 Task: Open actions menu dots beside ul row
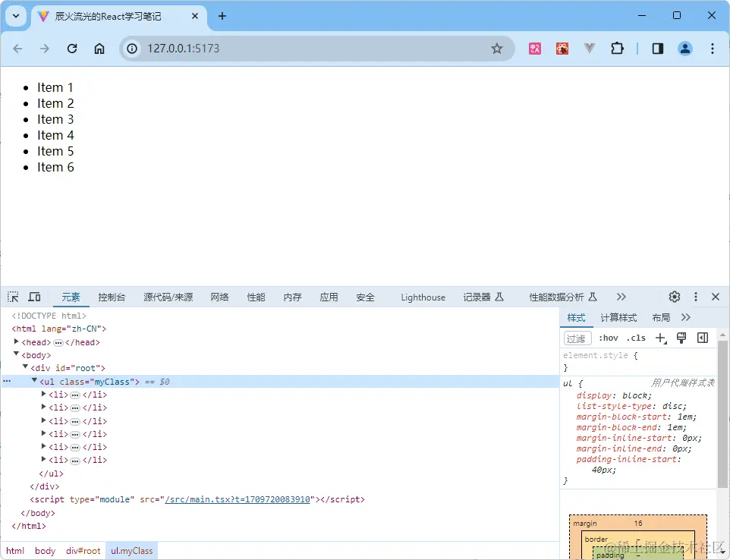(x=7, y=381)
